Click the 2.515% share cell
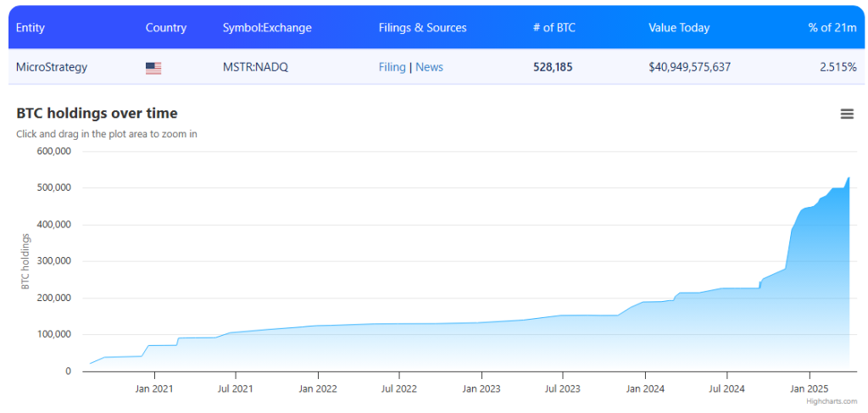This screenshot has height=413, width=868. pyautogui.click(x=837, y=67)
